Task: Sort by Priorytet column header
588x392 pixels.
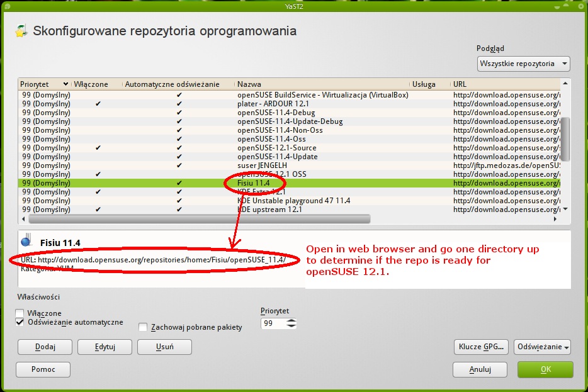Action: tap(44, 84)
